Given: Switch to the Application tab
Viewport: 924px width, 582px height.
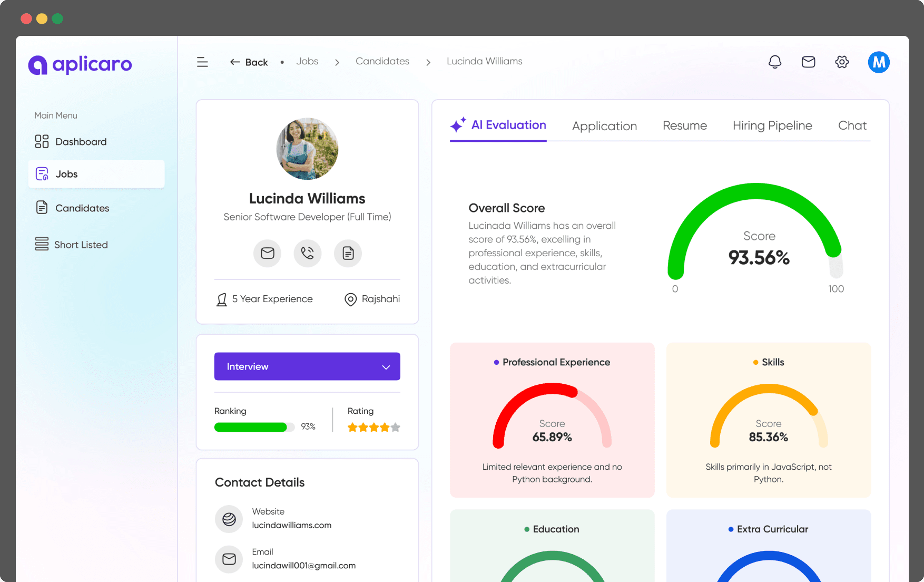Looking at the screenshot, I should coord(604,126).
